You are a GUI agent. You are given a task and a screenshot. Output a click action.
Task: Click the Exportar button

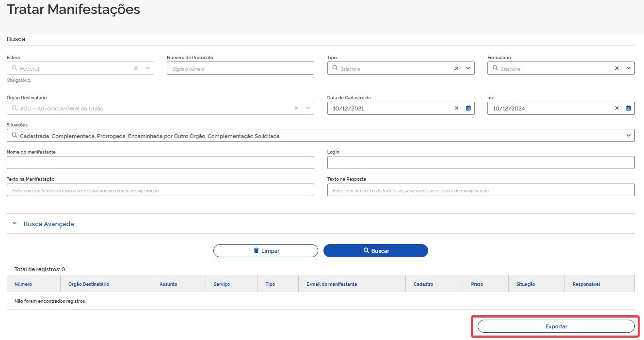556,326
